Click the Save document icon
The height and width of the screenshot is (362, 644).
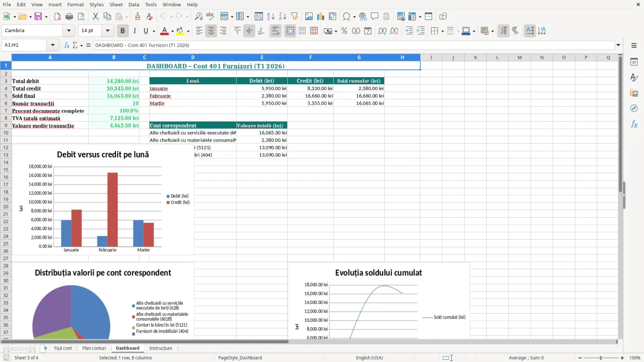(x=38, y=17)
